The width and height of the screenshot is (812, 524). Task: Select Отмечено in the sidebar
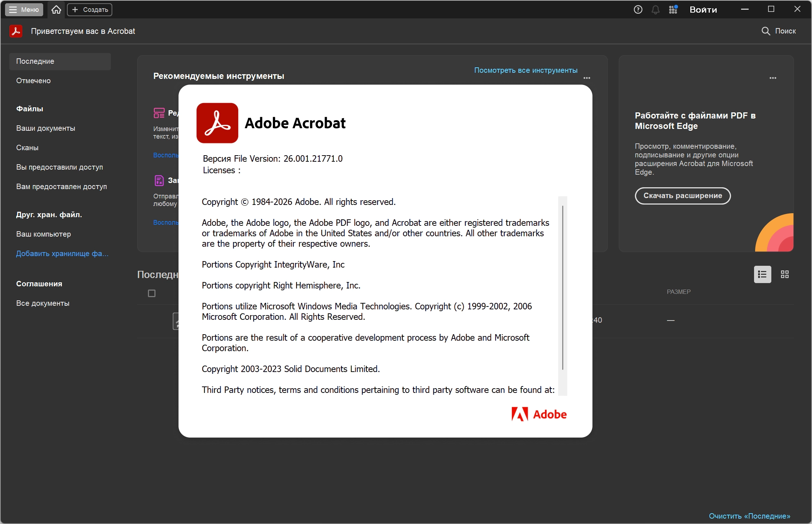coord(33,81)
